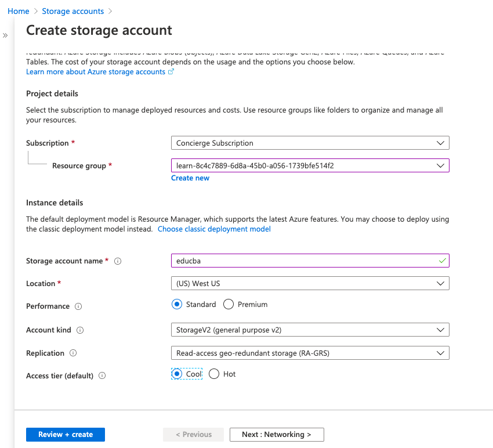
Task: Expand the Resource group dropdown
Action: [x=310, y=165]
